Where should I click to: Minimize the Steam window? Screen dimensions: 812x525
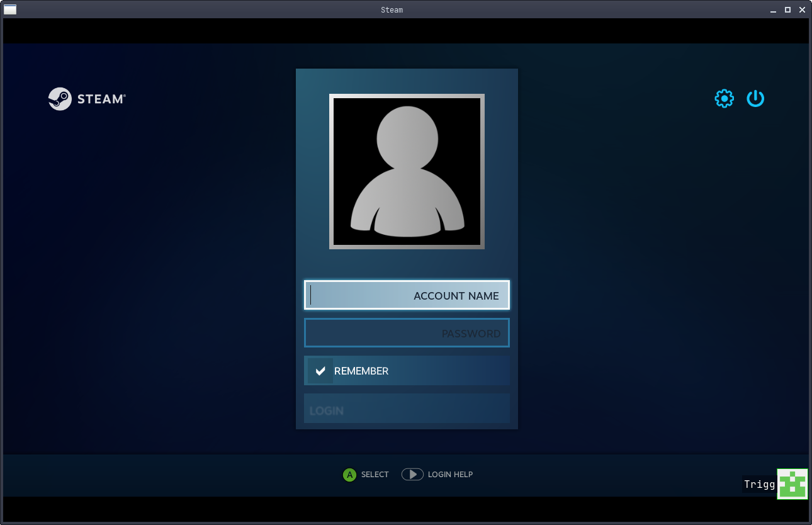(x=772, y=9)
